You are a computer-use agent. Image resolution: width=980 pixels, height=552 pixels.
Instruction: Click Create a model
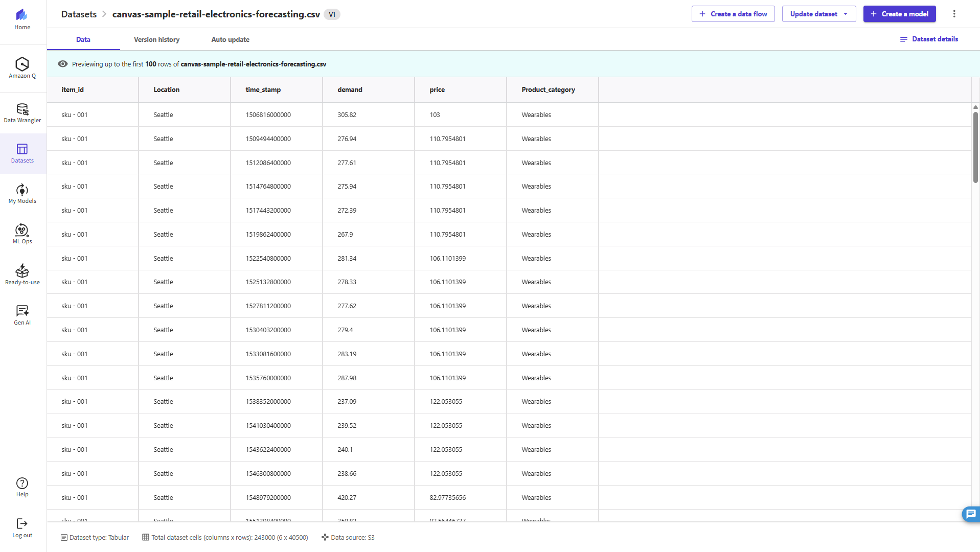click(x=899, y=14)
